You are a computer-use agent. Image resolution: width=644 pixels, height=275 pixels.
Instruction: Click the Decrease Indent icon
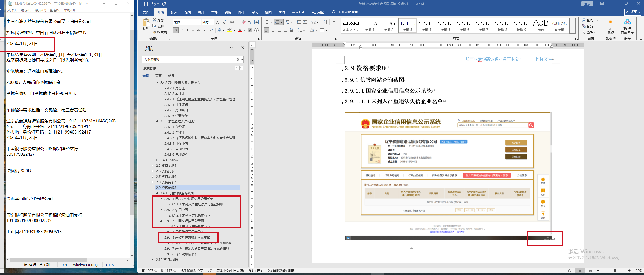[299, 22]
